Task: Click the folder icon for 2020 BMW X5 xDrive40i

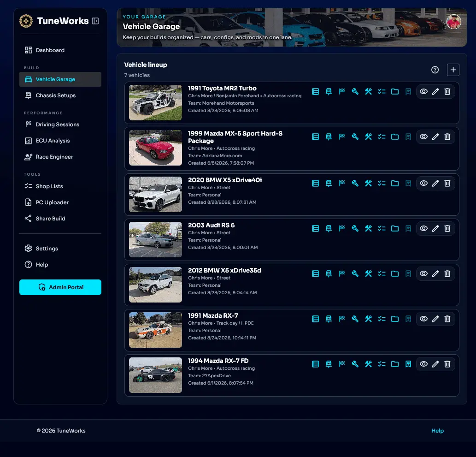Action: point(394,183)
